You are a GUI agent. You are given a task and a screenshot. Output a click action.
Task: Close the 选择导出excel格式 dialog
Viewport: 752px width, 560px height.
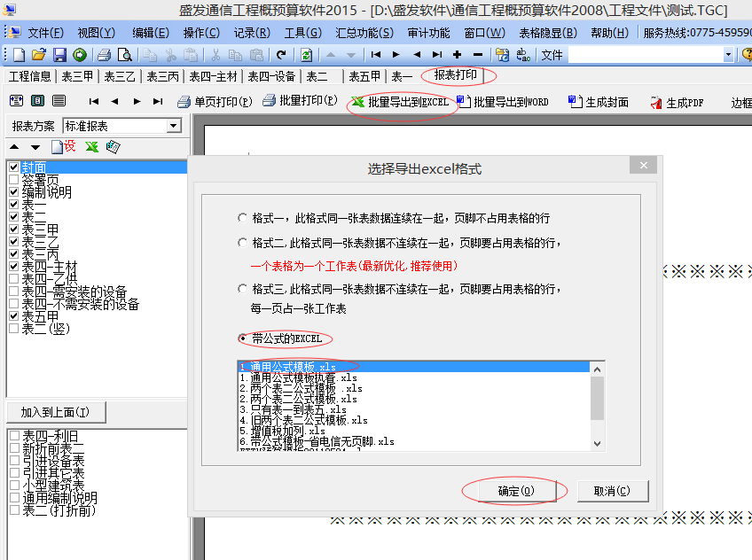644,166
